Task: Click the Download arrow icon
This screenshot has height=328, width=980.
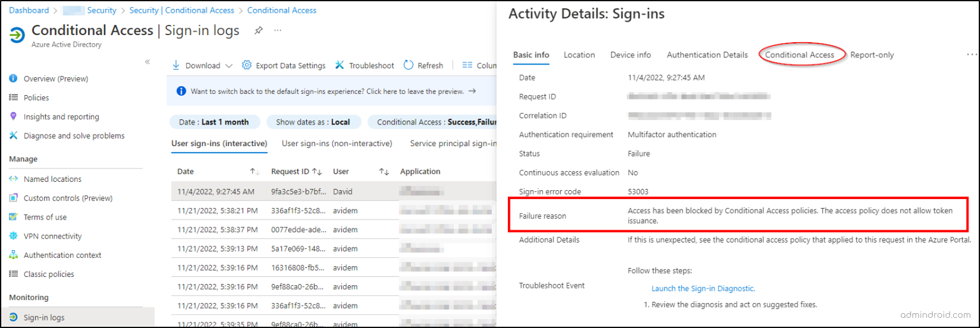Action: point(176,65)
